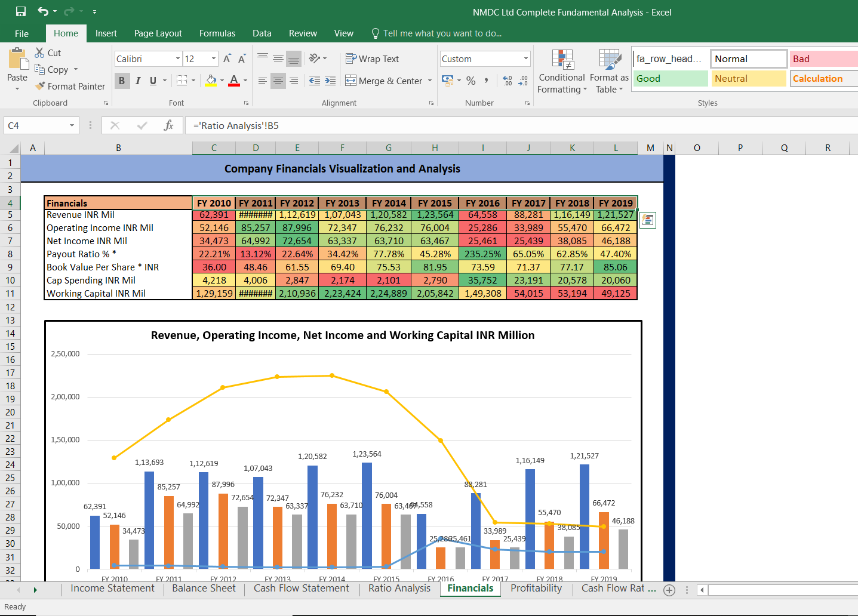Screen dimensions: 858x616
Task: Click the formula bar input
Action: tap(521, 125)
